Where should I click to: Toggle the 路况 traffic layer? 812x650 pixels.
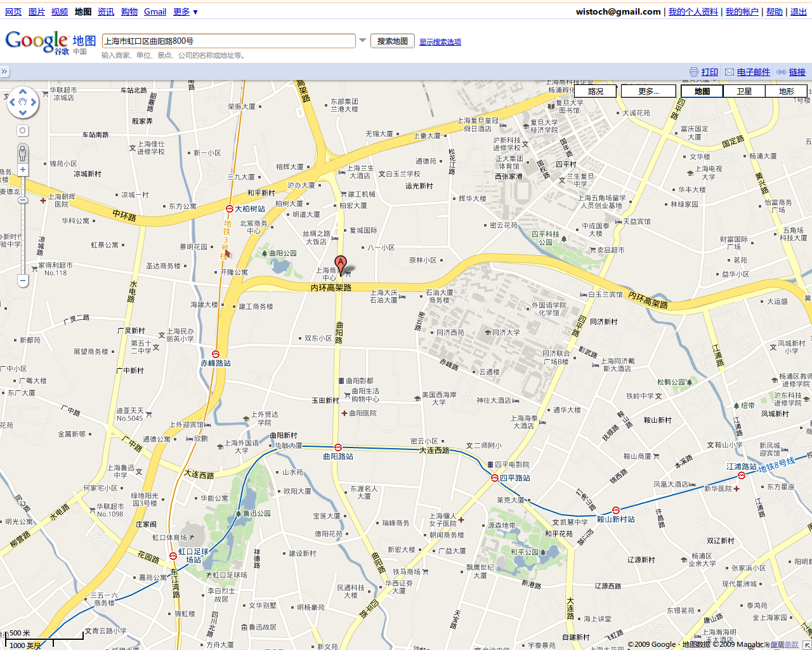pyautogui.click(x=596, y=91)
